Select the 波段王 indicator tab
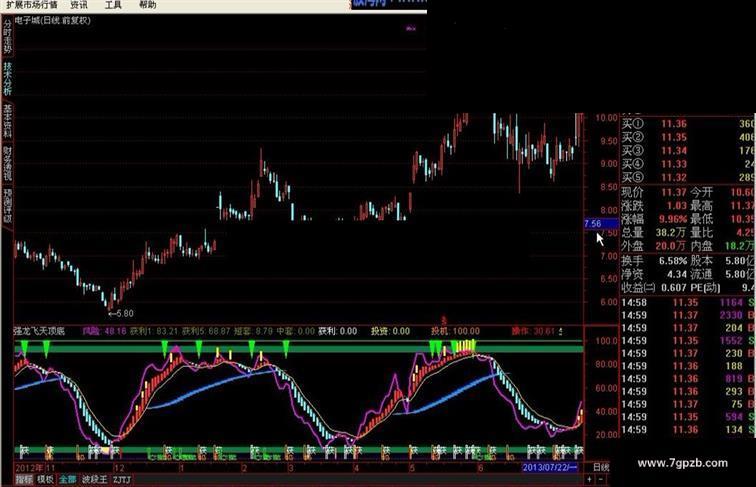 pyautogui.click(x=94, y=479)
